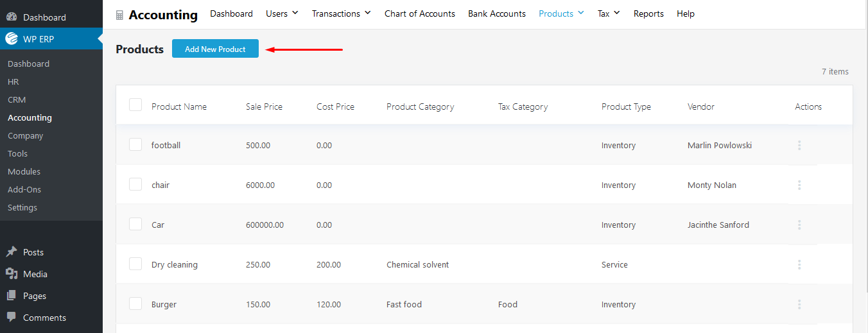Open actions menu for football row

[x=799, y=146]
